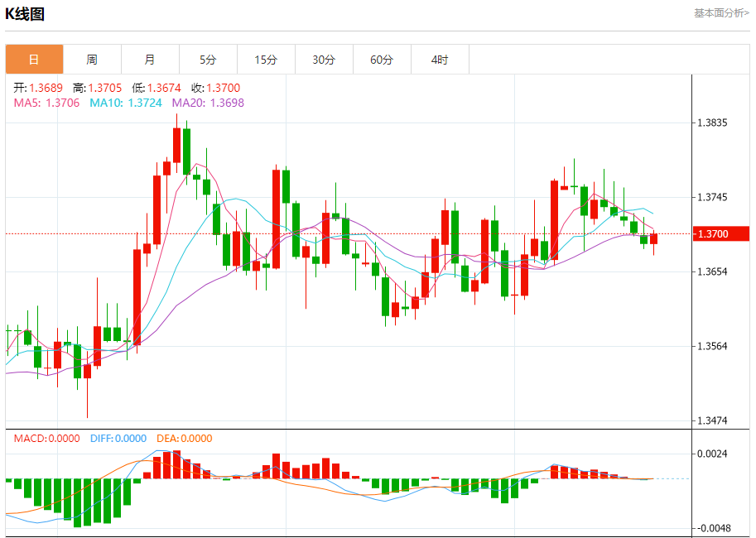Switch to the 周 weekly tab
The image size is (756, 538).
(x=92, y=60)
